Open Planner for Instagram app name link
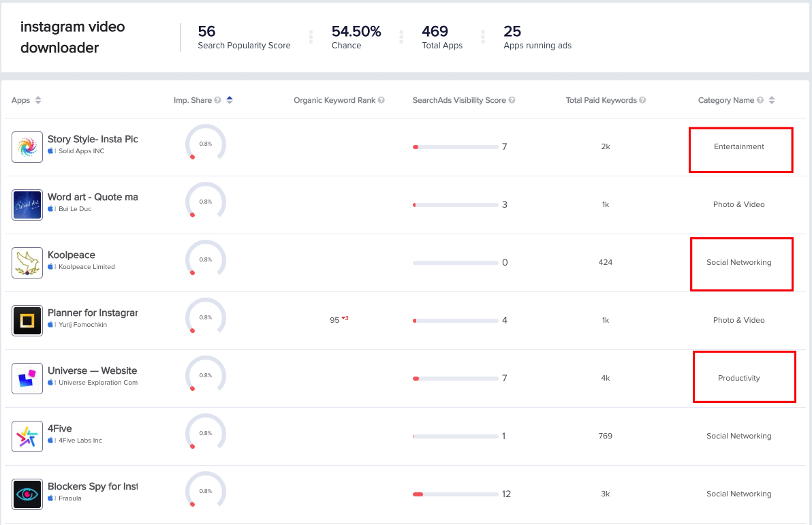 click(93, 313)
